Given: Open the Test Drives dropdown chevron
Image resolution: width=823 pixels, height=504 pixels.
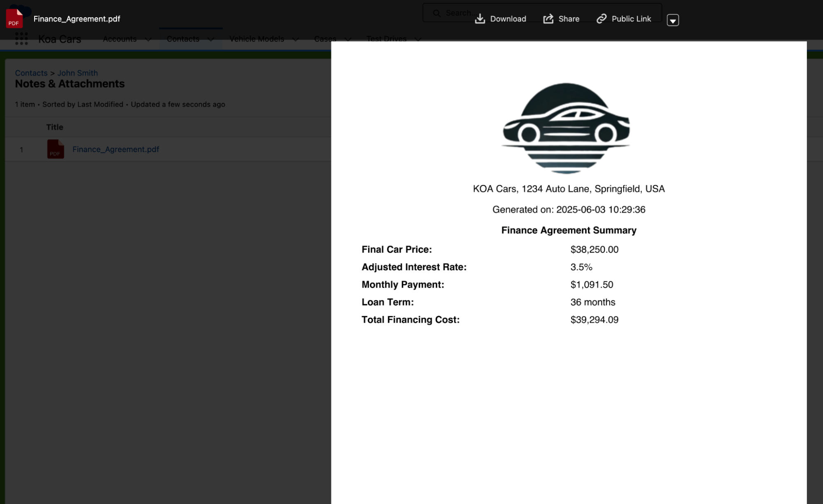Looking at the screenshot, I should click(x=418, y=39).
